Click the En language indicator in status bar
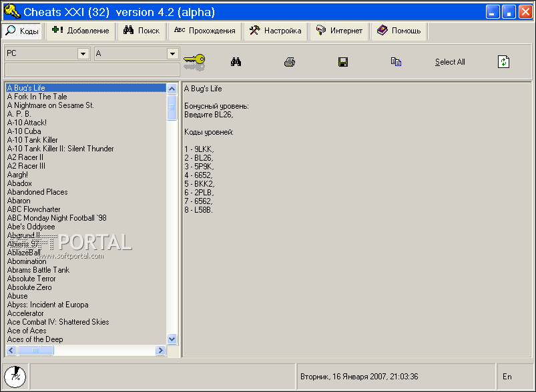This screenshot has width=536, height=392. 507,377
